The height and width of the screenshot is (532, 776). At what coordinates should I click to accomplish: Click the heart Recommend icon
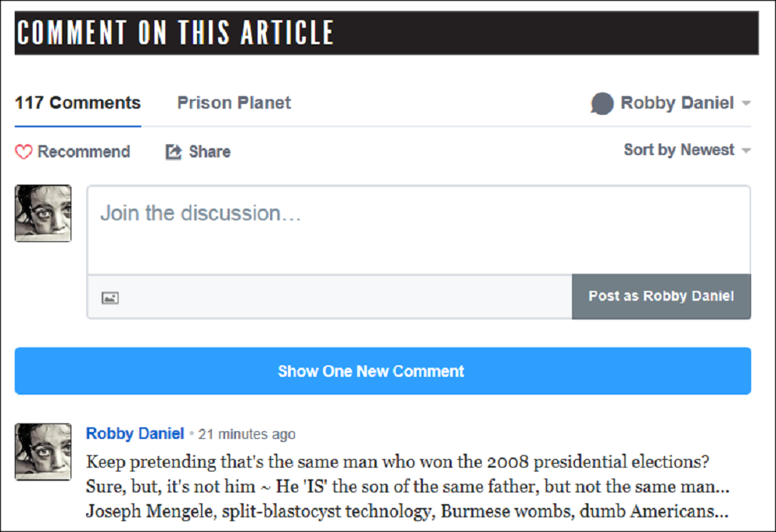[24, 152]
